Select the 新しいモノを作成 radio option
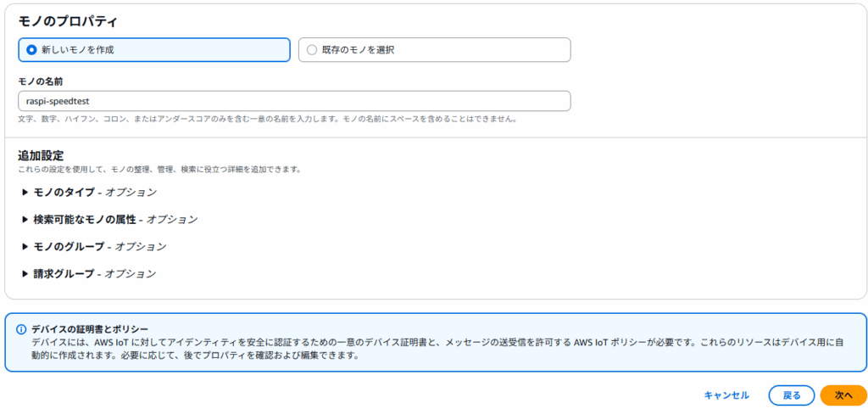This screenshot has width=868, height=409. click(154, 50)
